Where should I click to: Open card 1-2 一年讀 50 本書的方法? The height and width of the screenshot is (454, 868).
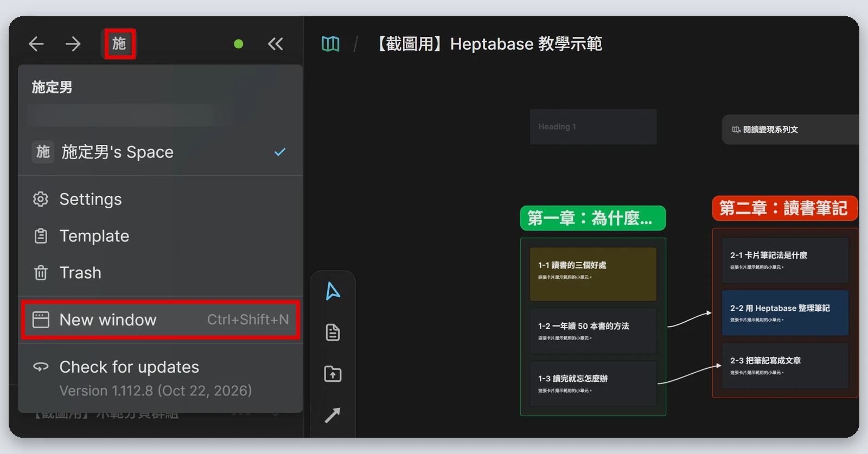tap(593, 331)
